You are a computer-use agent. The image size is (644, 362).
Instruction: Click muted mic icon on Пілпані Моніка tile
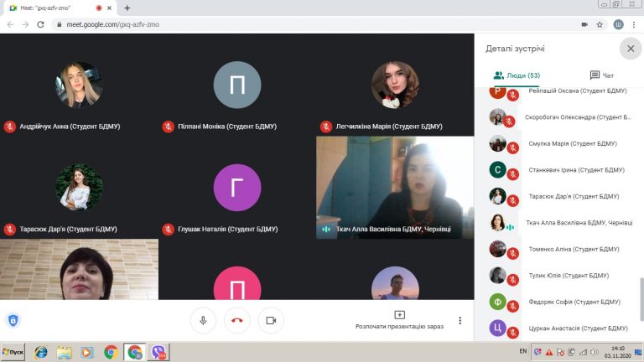pyautogui.click(x=168, y=127)
